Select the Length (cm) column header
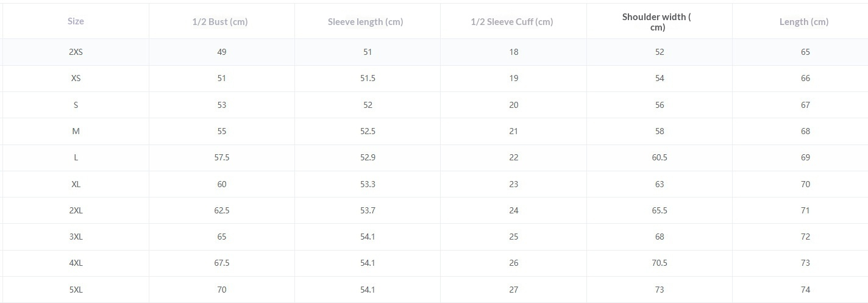Image resolution: width=868 pixels, height=303 pixels. coord(804,22)
